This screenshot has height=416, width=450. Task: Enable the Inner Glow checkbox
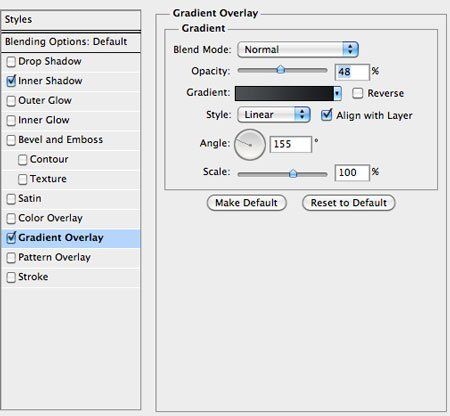[11, 120]
